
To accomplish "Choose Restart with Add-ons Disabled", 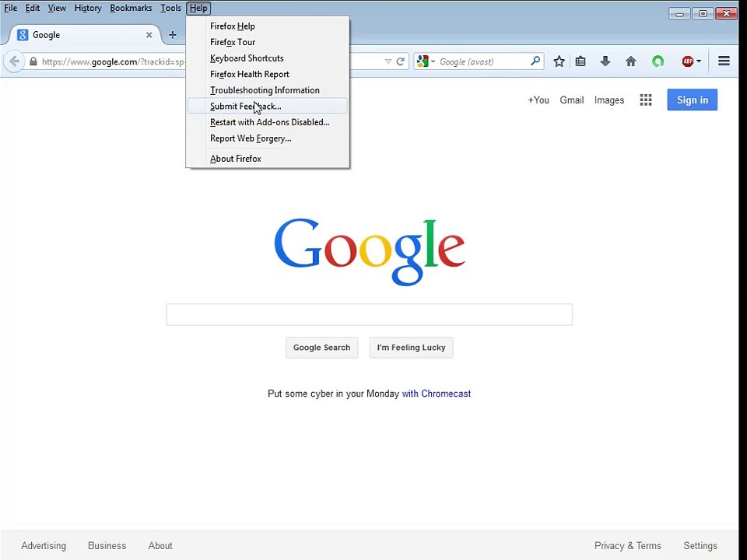I will (x=267, y=122).
